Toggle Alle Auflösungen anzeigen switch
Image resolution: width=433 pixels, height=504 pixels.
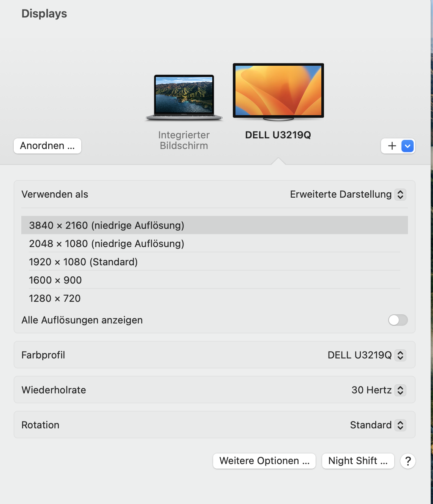coord(398,320)
